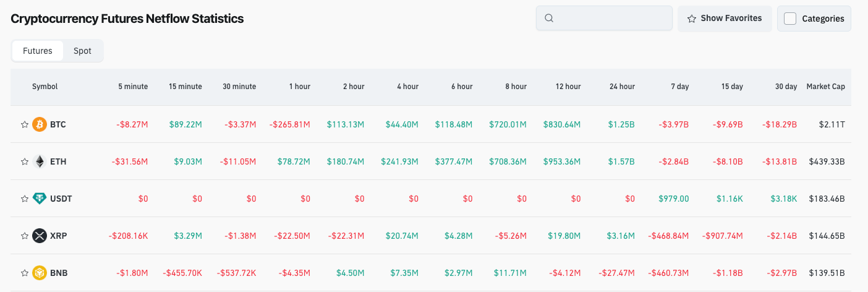Click XRP market cap $144.65B
Viewport: 868px width, 292px height.
coord(827,236)
